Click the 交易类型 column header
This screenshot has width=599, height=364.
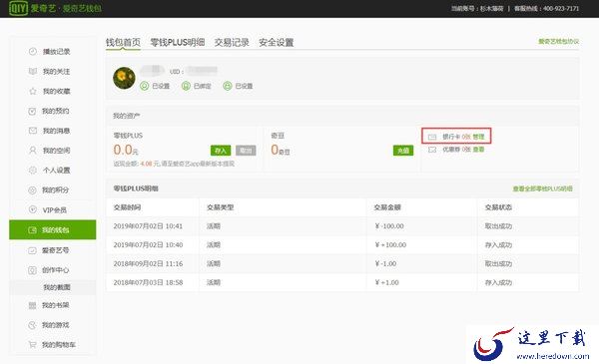pyautogui.click(x=220, y=207)
